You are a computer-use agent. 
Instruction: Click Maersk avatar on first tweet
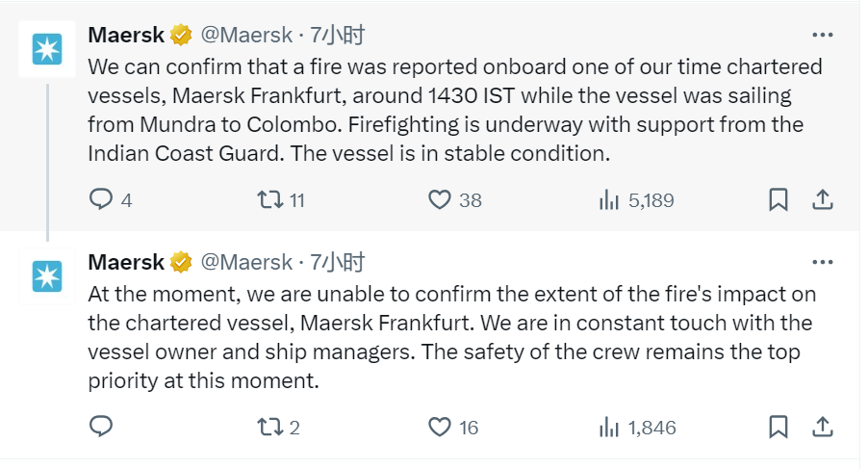(46, 49)
